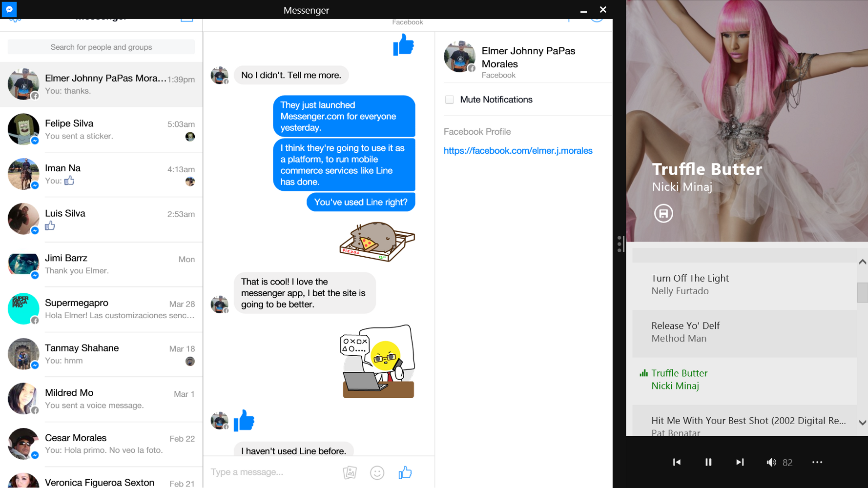This screenshot has width=868, height=488.
Task: Click the sent thumbs up at top of chat
Action: pyautogui.click(x=403, y=45)
